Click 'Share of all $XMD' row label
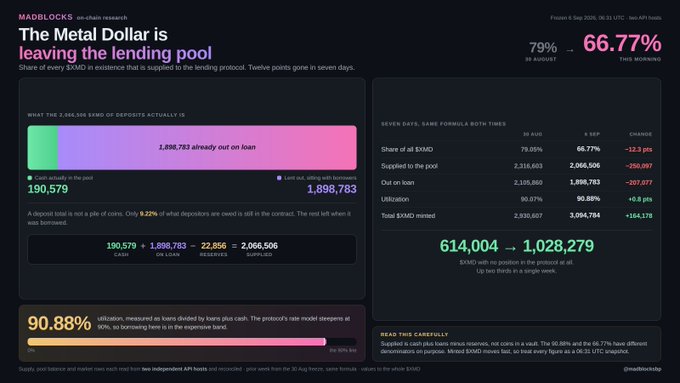 click(407, 149)
